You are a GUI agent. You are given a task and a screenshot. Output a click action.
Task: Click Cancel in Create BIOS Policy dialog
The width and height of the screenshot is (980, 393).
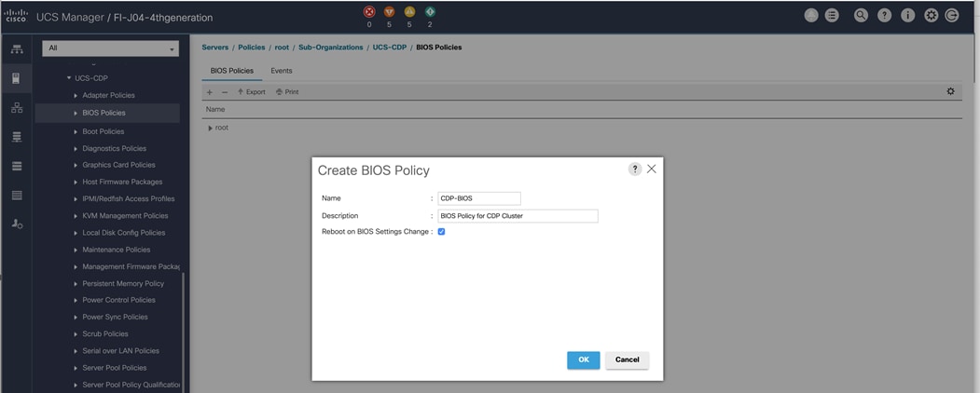pyautogui.click(x=627, y=359)
